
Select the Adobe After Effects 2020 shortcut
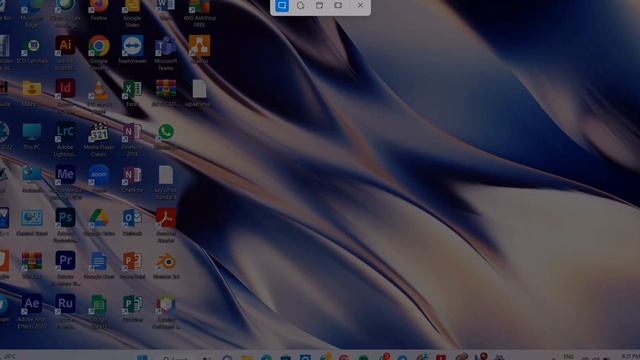[x=32, y=312]
